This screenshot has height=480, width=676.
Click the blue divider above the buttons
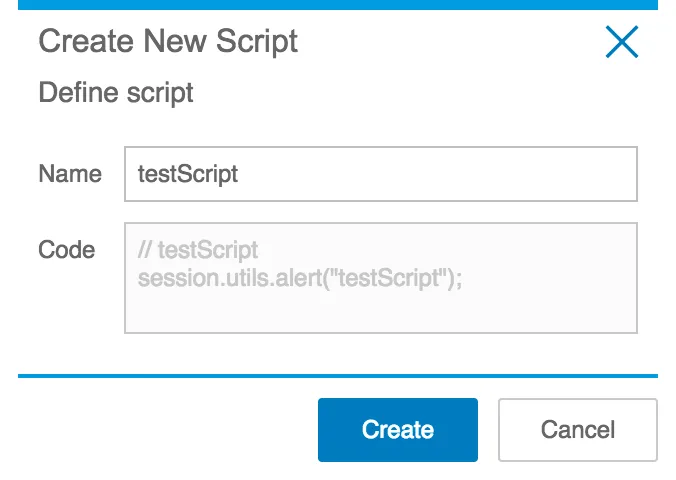338,376
